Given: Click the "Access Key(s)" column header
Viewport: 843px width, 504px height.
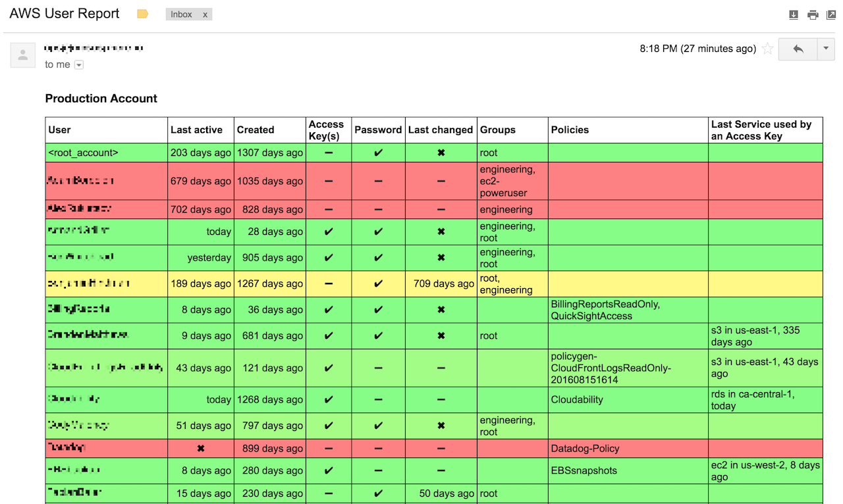Looking at the screenshot, I should [327, 130].
